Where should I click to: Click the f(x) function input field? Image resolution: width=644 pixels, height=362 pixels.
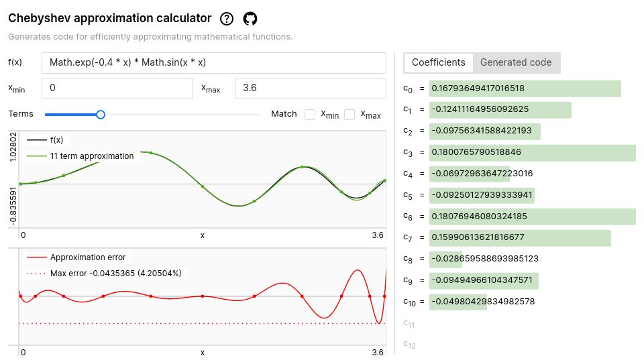click(213, 63)
